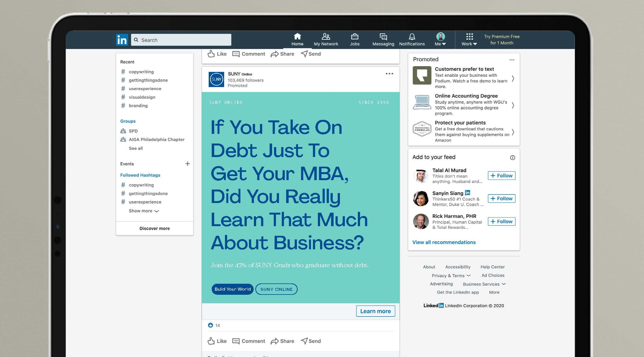Click See all groups
The image size is (644, 357).
pos(136,148)
